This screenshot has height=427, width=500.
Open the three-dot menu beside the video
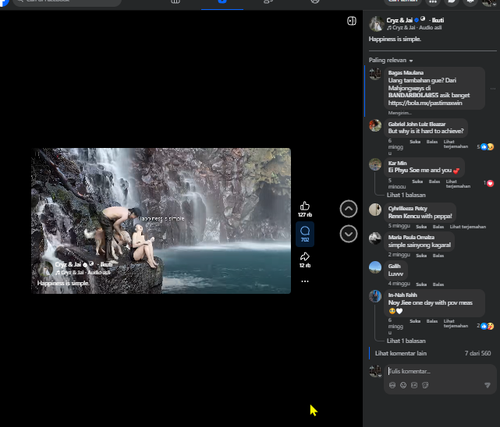[x=305, y=281]
